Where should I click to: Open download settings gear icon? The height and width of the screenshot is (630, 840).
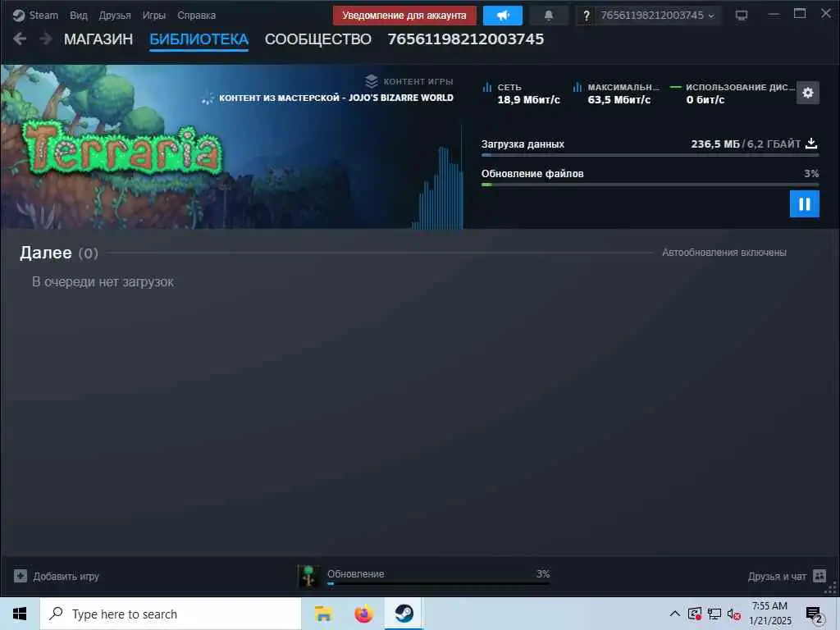coord(807,93)
